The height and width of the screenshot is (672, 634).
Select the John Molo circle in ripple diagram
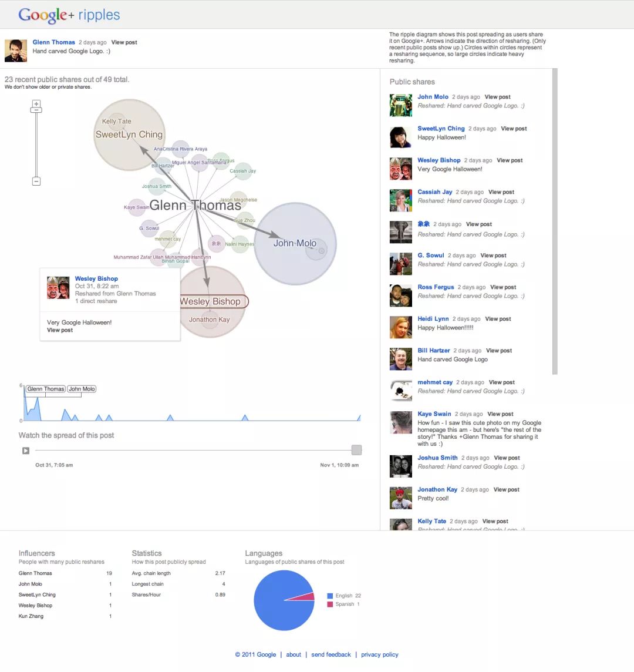[295, 243]
